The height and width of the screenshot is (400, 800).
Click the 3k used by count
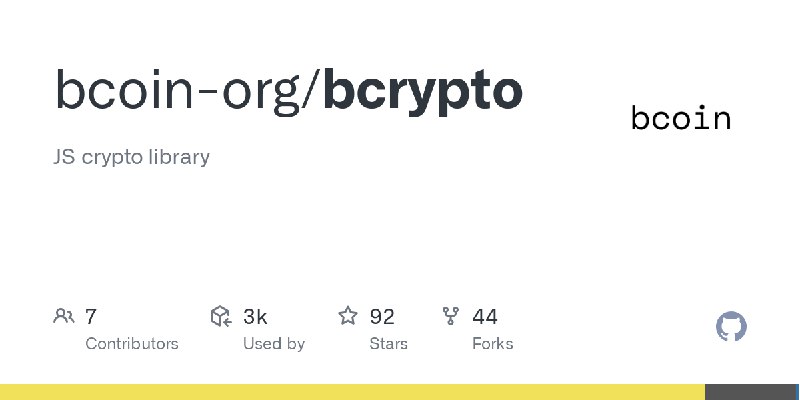(255, 317)
